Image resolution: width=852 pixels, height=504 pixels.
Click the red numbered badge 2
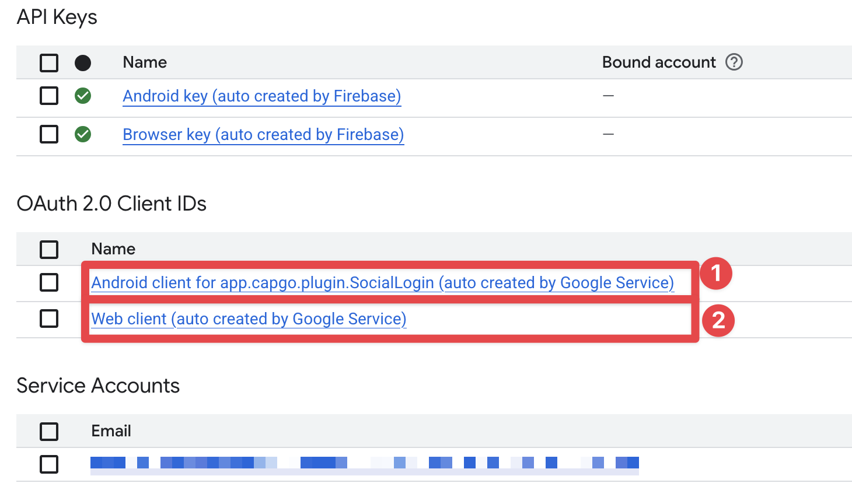point(718,321)
